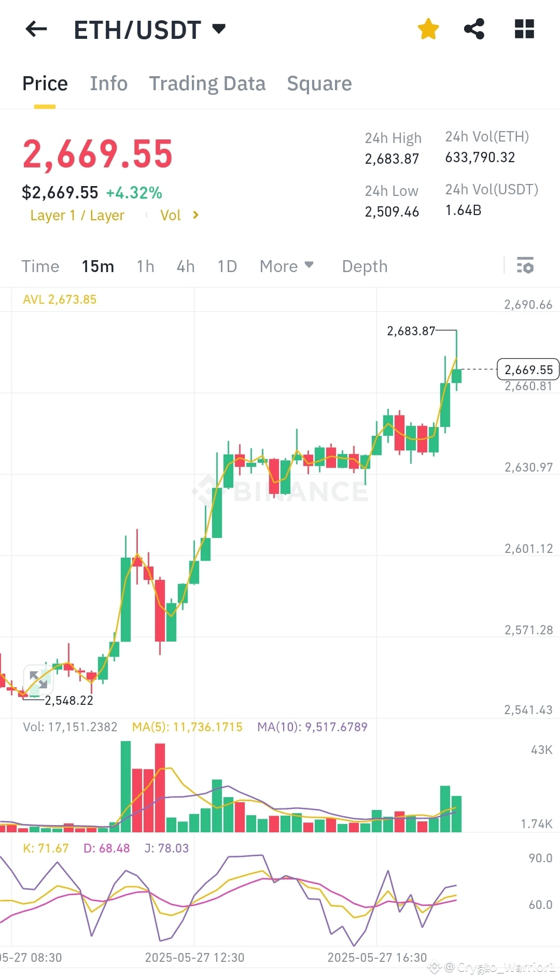This screenshot has height=980, width=560.
Task: Select the 1D chart interval
Action: pyautogui.click(x=226, y=266)
